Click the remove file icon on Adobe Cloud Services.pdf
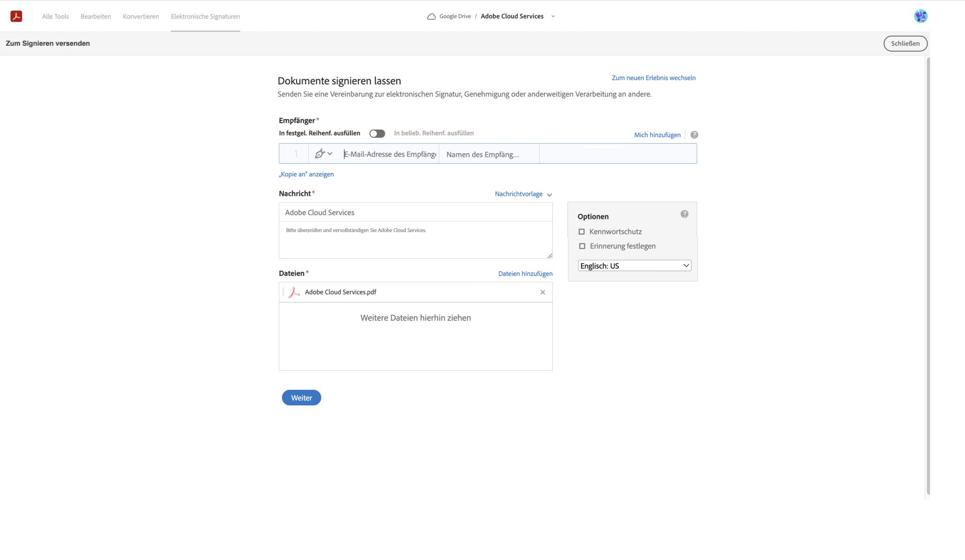965x560 pixels. pos(543,292)
